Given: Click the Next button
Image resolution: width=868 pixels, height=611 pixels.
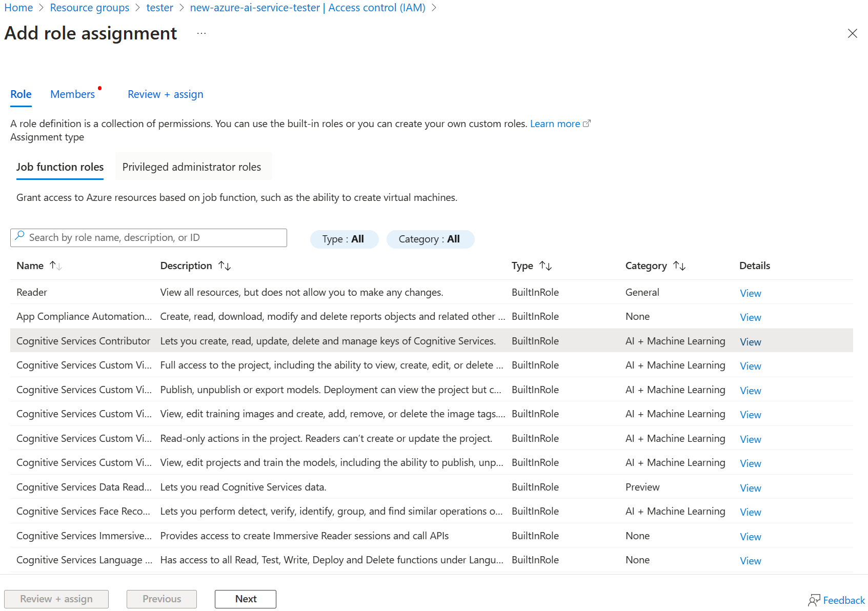Looking at the screenshot, I should (x=246, y=599).
